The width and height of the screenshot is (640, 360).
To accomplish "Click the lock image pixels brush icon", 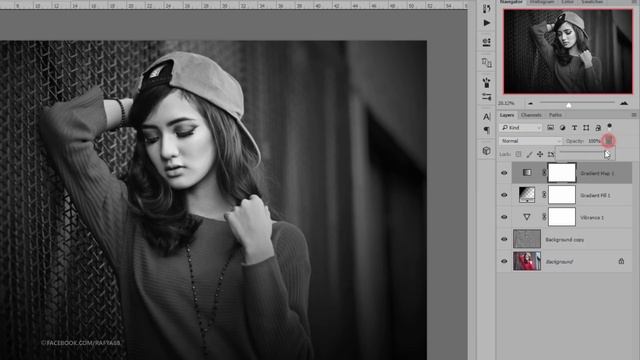I will pyautogui.click(x=529, y=154).
